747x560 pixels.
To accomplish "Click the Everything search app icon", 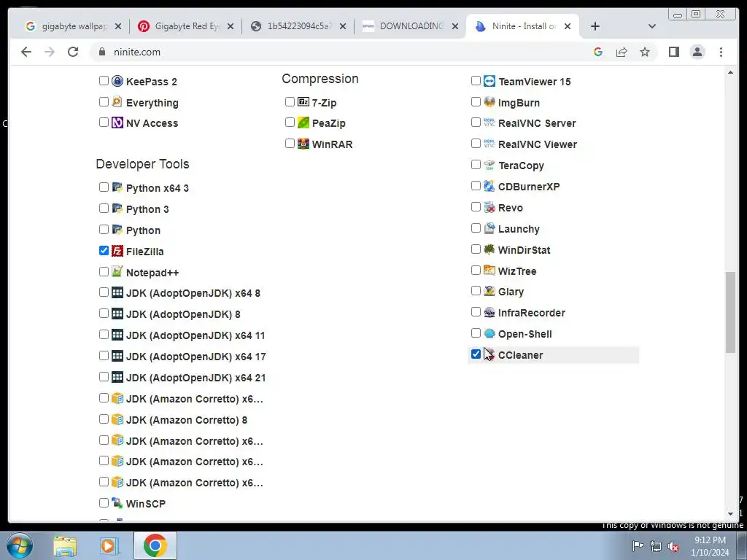I will (x=117, y=102).
